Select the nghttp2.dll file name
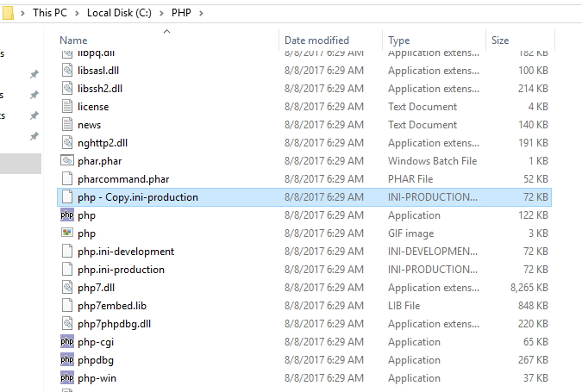The image size is (582, 392). pyautogui.click(x=103, y=143)
